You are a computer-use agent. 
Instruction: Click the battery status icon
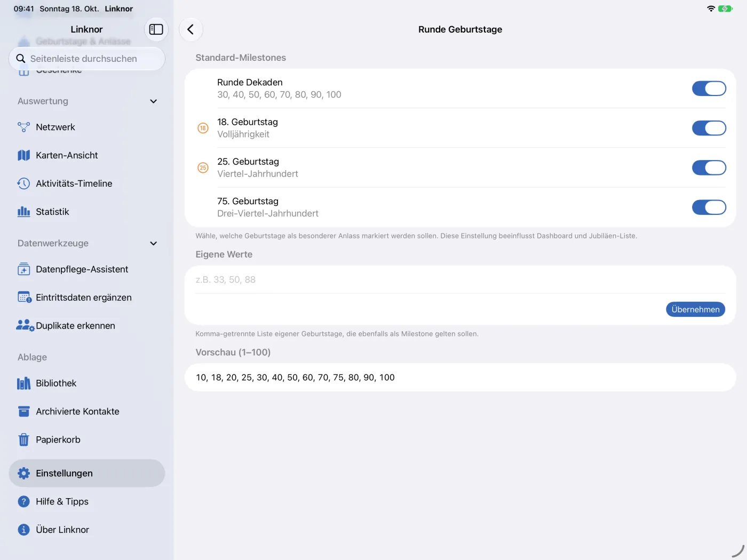pyautogui.click(x=726, y=9)
